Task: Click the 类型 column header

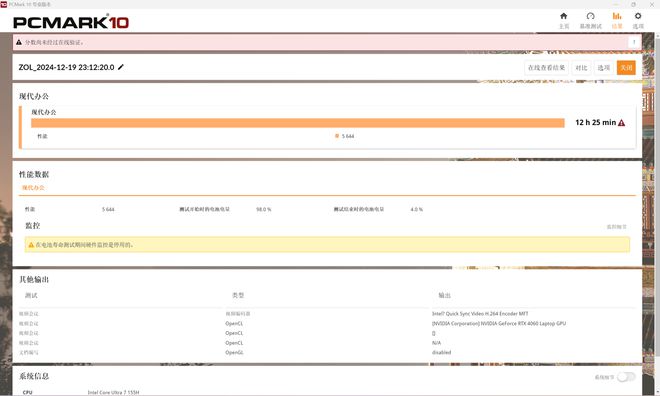Action: point(238,295)
